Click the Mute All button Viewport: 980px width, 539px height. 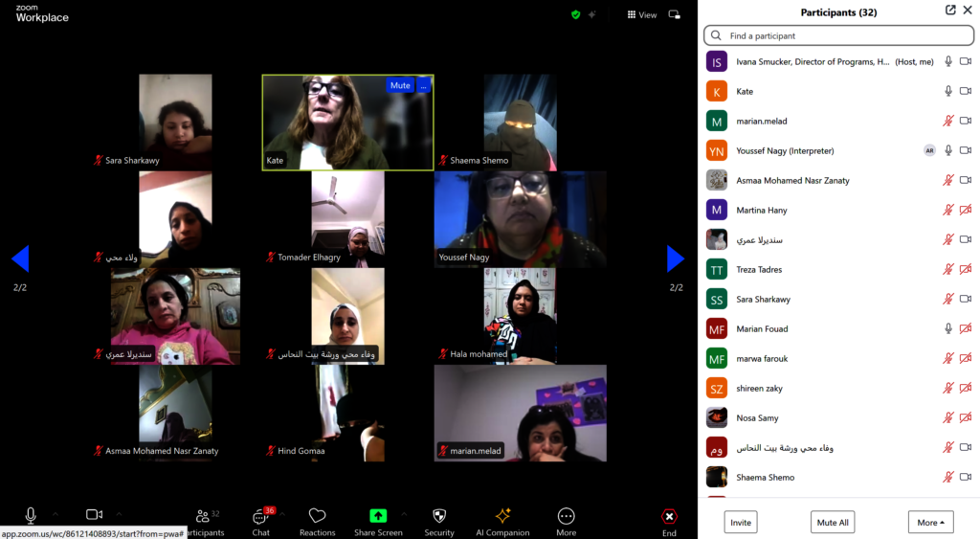pos(833,523)
